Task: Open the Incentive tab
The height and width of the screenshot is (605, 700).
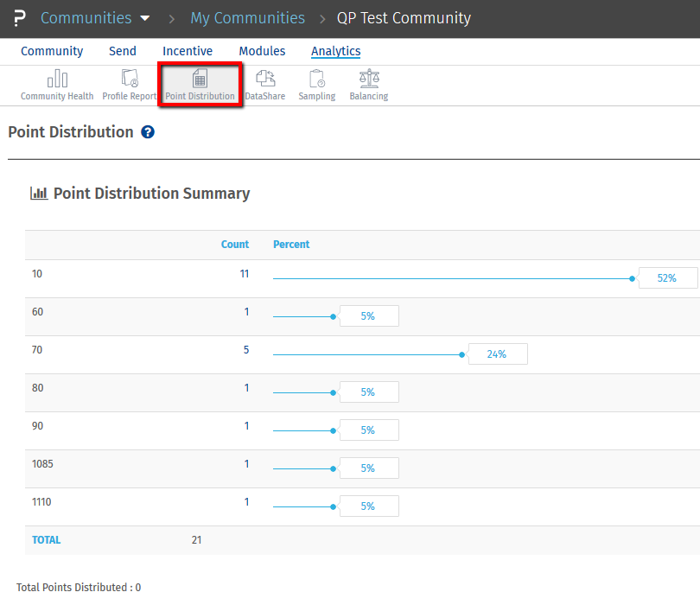Action: [x=188, y=51]
